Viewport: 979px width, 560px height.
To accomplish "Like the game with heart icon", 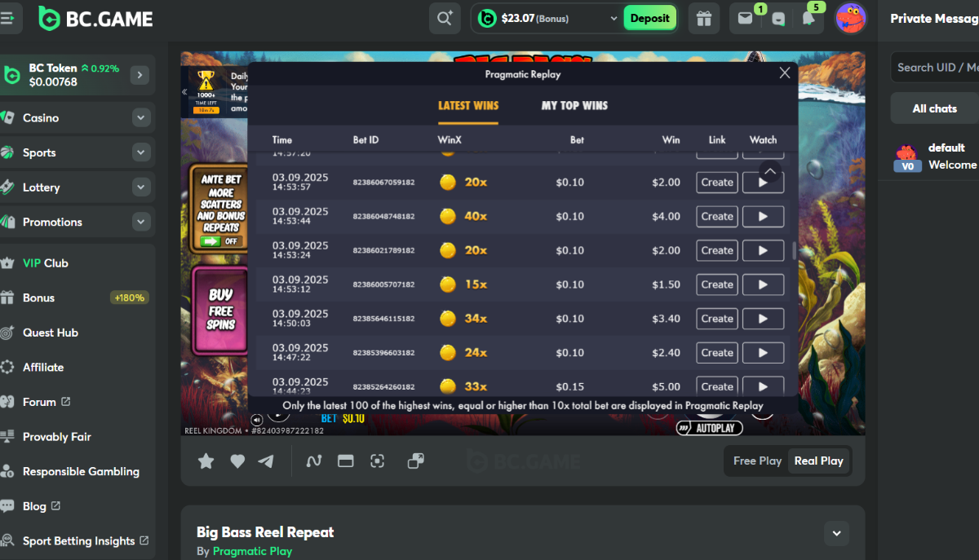I will click(237, 461).
